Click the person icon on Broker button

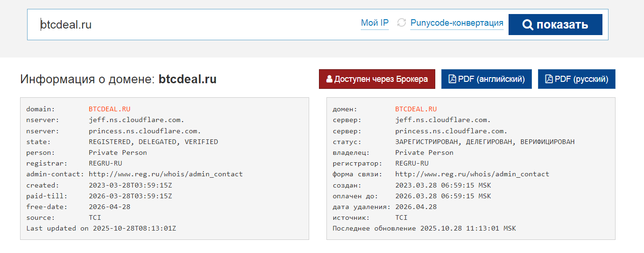pyautogui.click(x=329, y=79)
